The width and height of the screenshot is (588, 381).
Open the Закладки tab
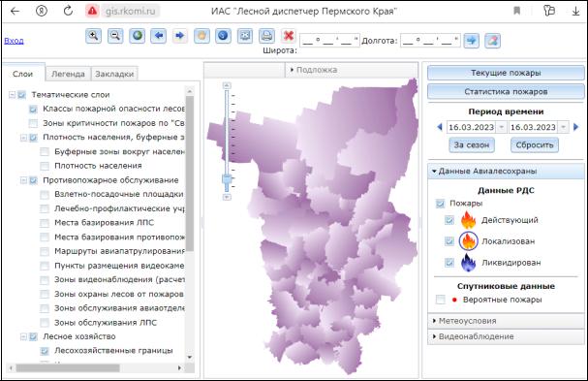point(114,74)
